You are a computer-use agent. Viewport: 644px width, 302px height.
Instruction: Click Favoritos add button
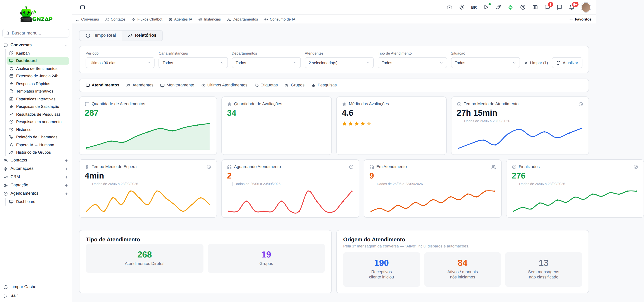(580, 19)
